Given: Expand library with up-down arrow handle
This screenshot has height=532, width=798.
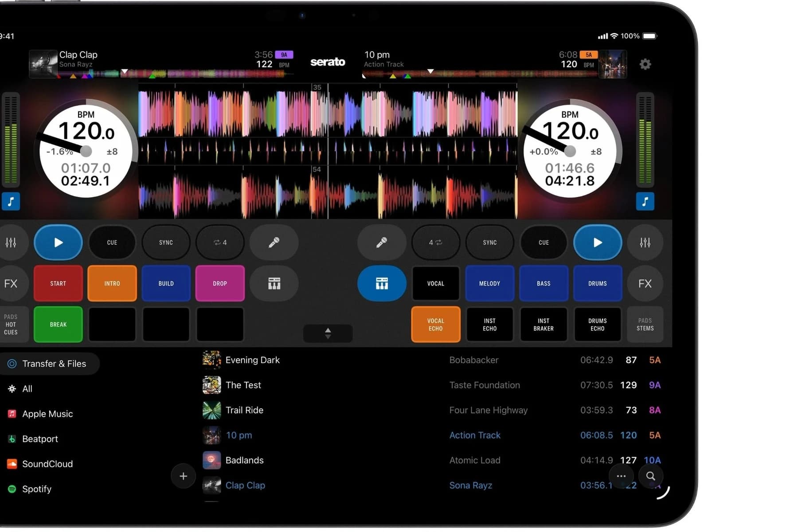Looking at the screenshot, I should pyautogui.click(x=328, y=333).
